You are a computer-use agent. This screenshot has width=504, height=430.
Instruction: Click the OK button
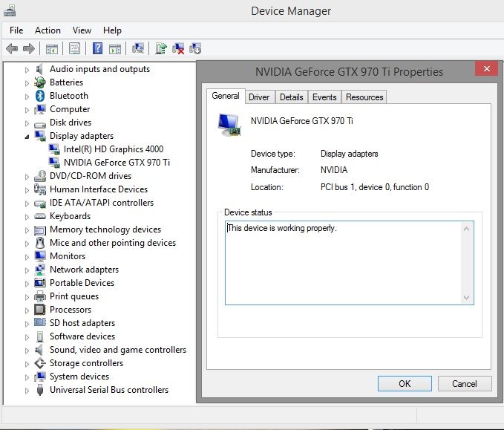[405, 384]
